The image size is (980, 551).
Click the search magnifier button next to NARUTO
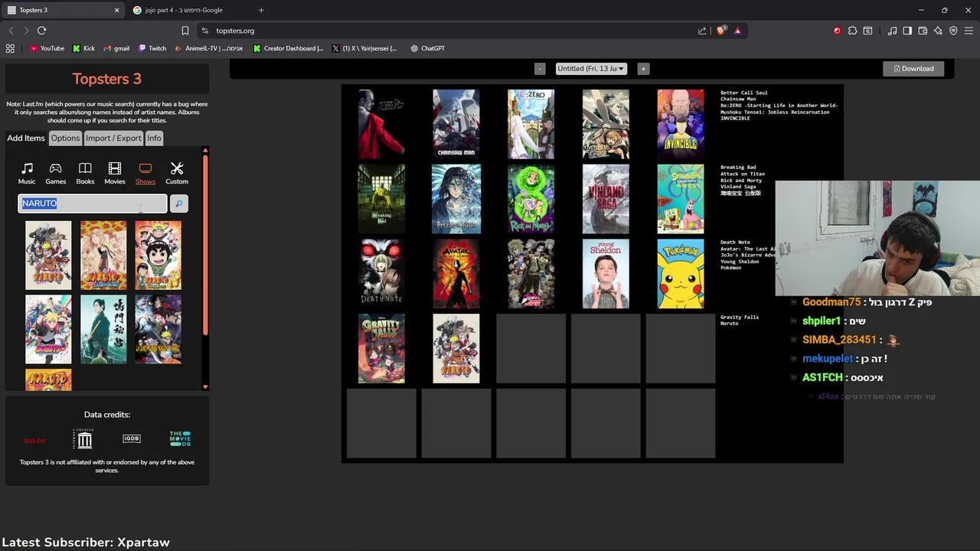click(x=178, y=204)
